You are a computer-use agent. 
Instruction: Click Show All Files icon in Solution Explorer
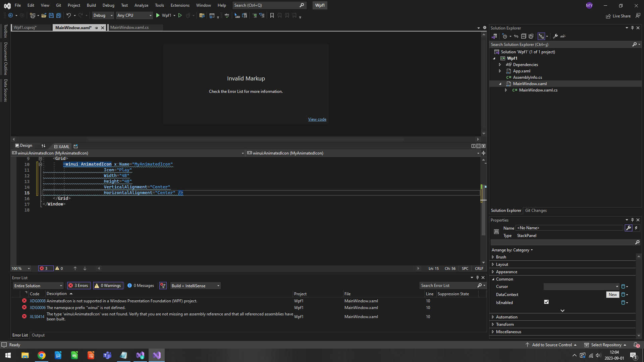click(x=531, y=36)
